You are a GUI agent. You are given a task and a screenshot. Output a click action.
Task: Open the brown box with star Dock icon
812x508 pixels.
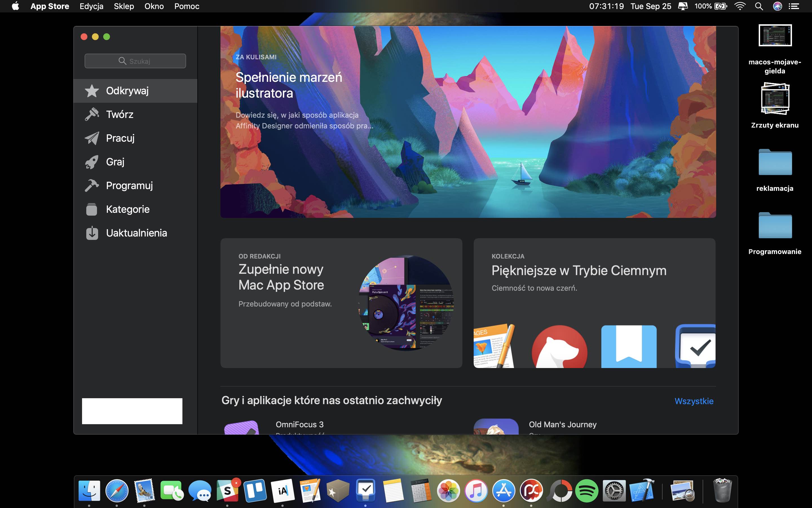338,491
